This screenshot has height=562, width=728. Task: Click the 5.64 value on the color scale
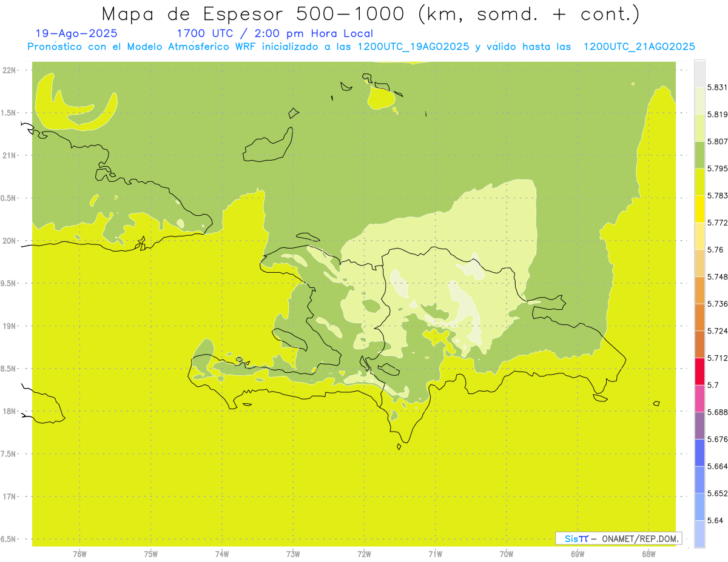point(715,521)
